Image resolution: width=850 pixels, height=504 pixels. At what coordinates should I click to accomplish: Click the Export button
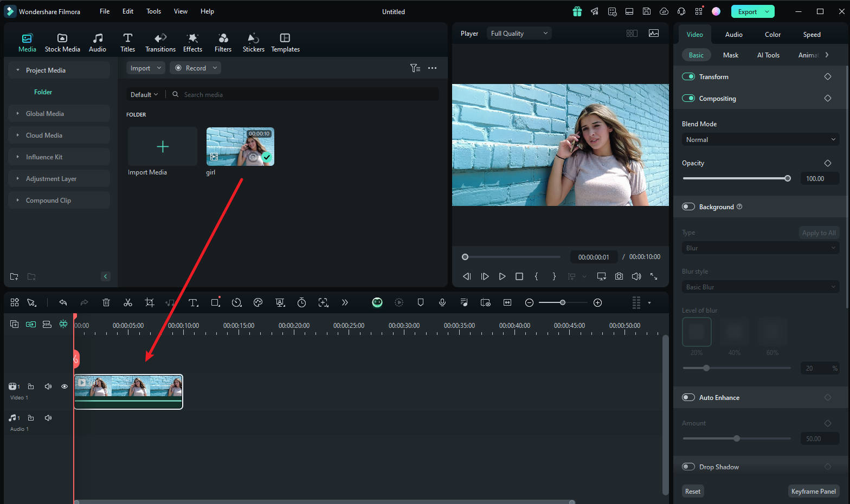click(747, 11)
